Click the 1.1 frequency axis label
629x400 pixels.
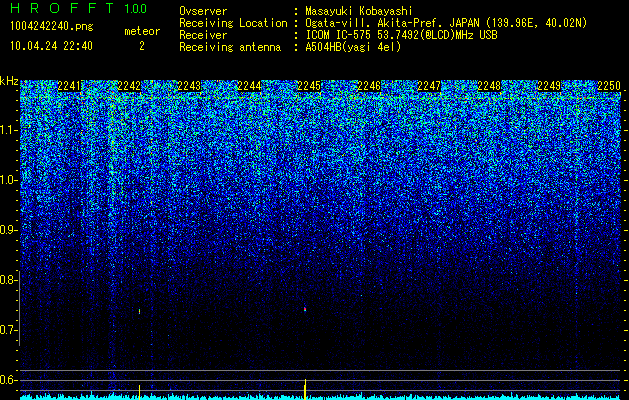coord(9,130)
